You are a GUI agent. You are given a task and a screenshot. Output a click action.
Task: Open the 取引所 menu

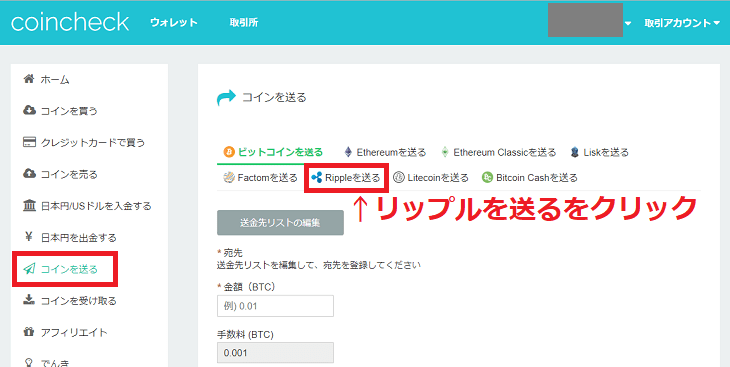point(243,22)
